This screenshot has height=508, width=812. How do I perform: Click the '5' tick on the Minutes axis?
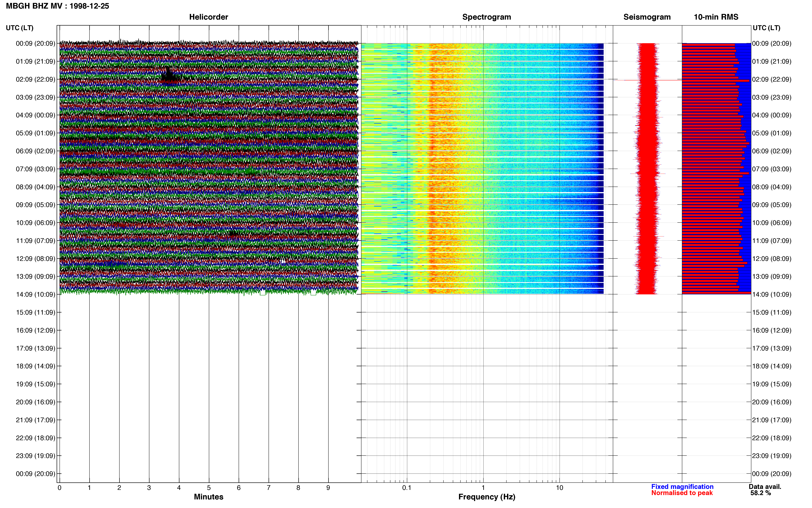tap(209, 488)
